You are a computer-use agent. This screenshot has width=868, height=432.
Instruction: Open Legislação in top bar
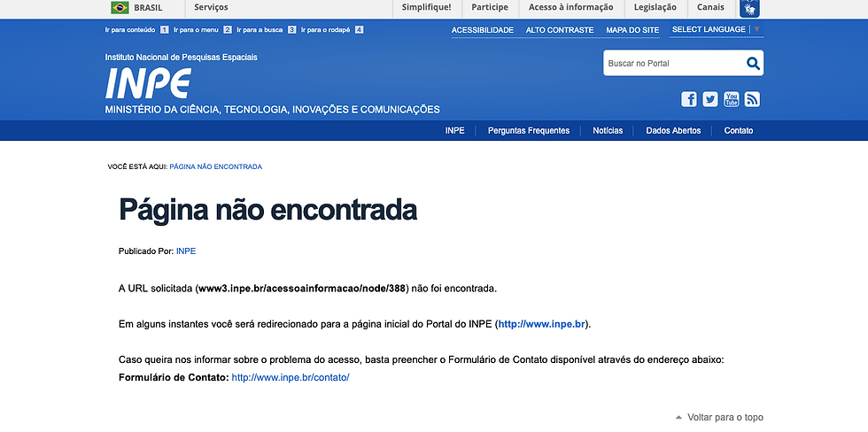click(655, 8)
